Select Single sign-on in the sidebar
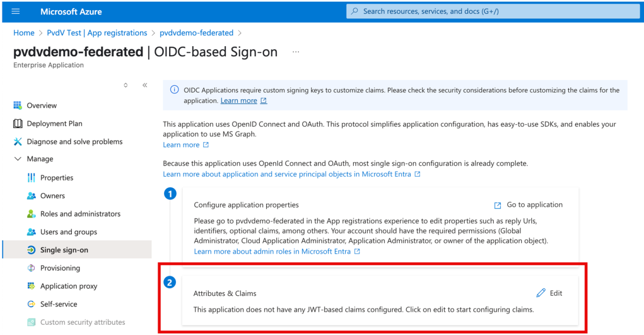 (64, 250)
